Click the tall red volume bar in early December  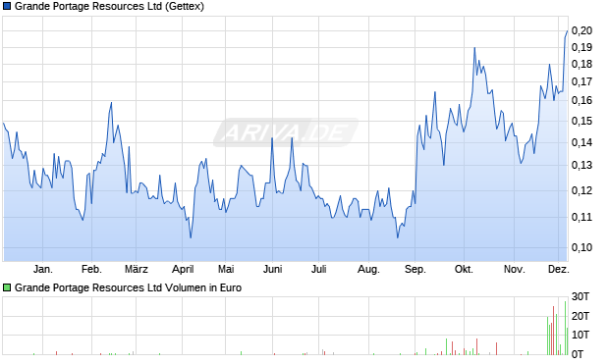(x=553, y=331)
